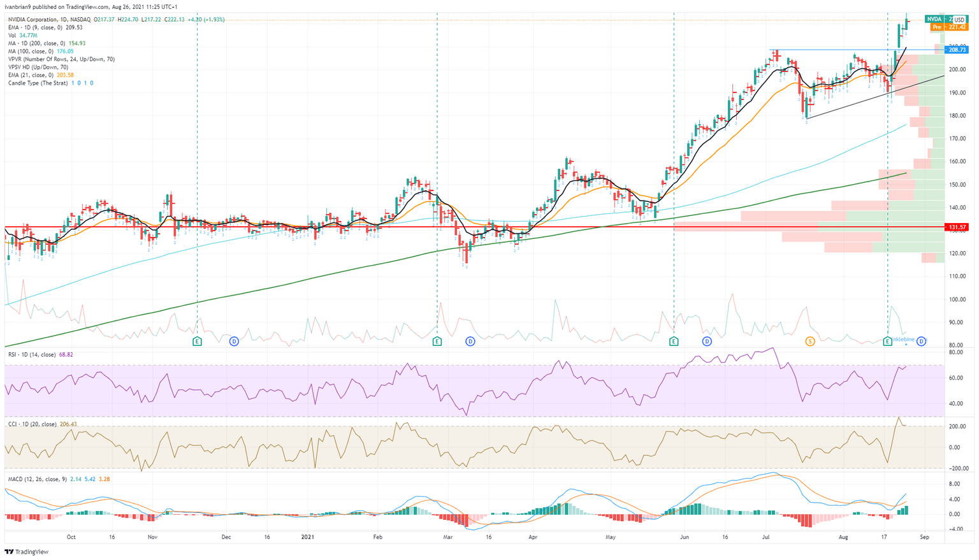Click the latest dividend D marker near September

click(x=921, y=341)
